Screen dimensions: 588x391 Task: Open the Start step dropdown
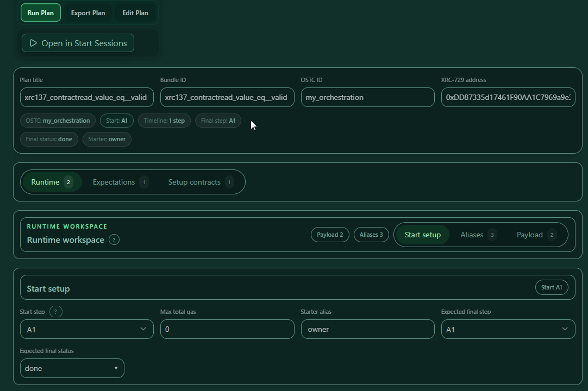[x=86, y=329]
